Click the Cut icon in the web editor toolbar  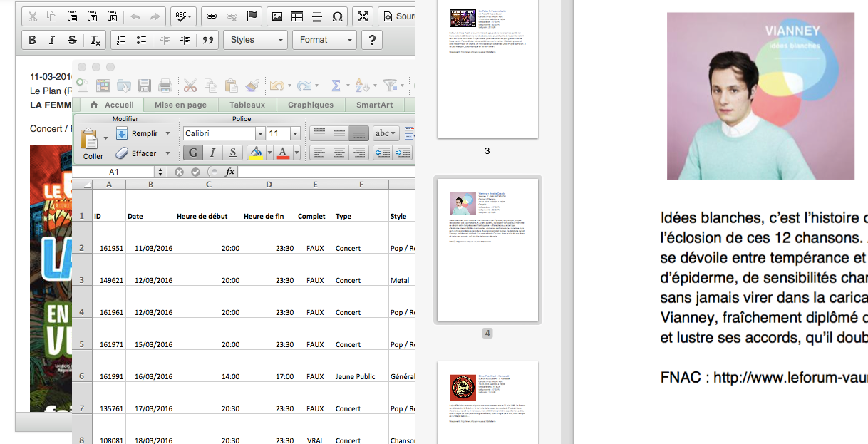33,16
